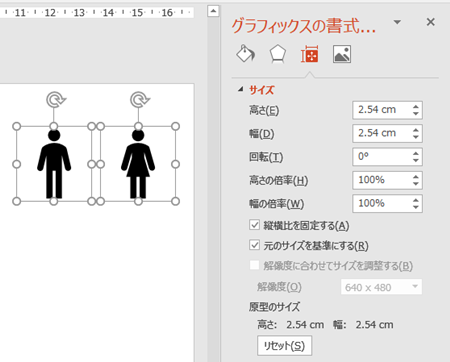
Task: Click the left-middle handle of male figure
Action: click(x=16, y=164)
